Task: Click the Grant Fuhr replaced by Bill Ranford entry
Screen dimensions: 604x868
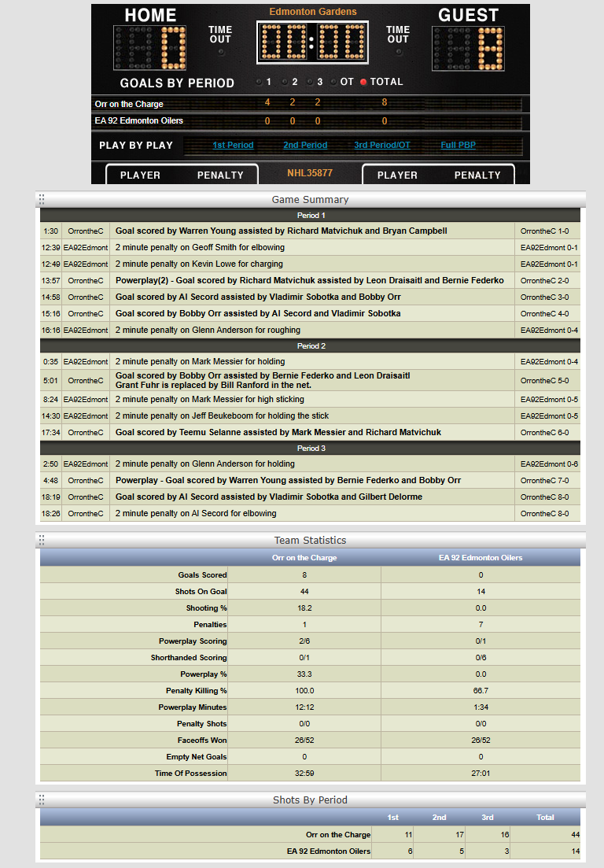Action: pos(213,386)
